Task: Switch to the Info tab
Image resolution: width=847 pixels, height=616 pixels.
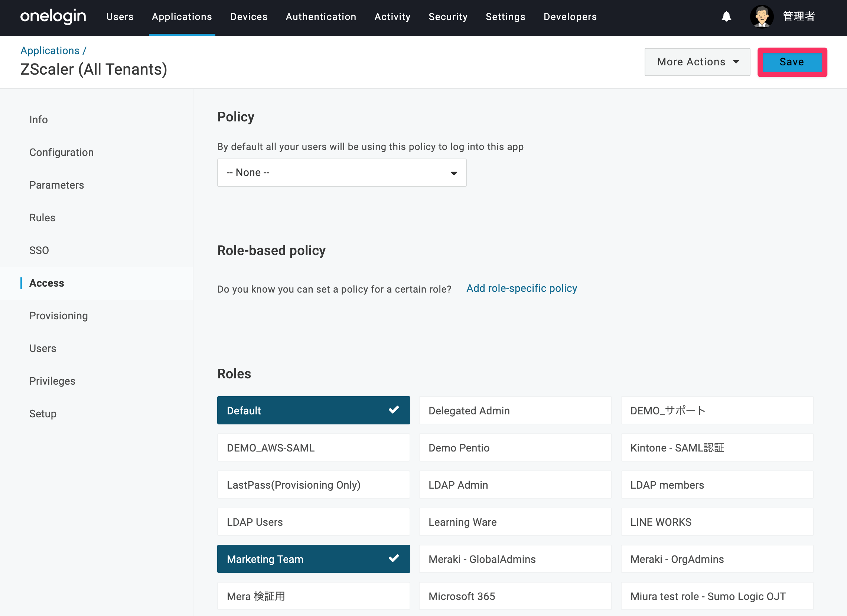Action: click(x=39, y=120)
